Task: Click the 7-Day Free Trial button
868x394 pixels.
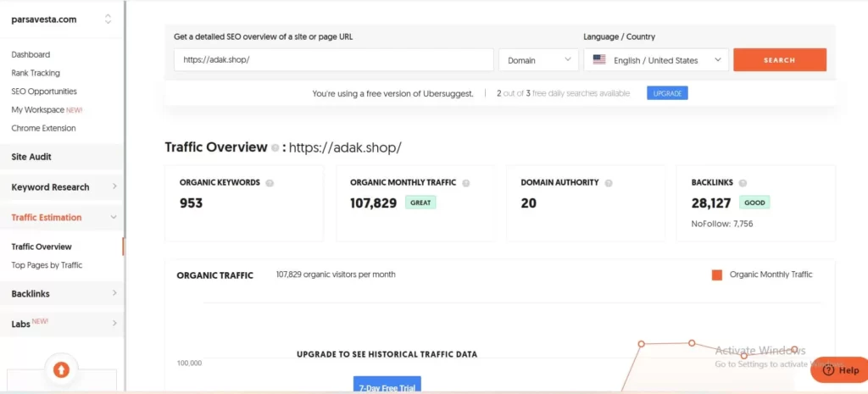Action: (387, 385)
